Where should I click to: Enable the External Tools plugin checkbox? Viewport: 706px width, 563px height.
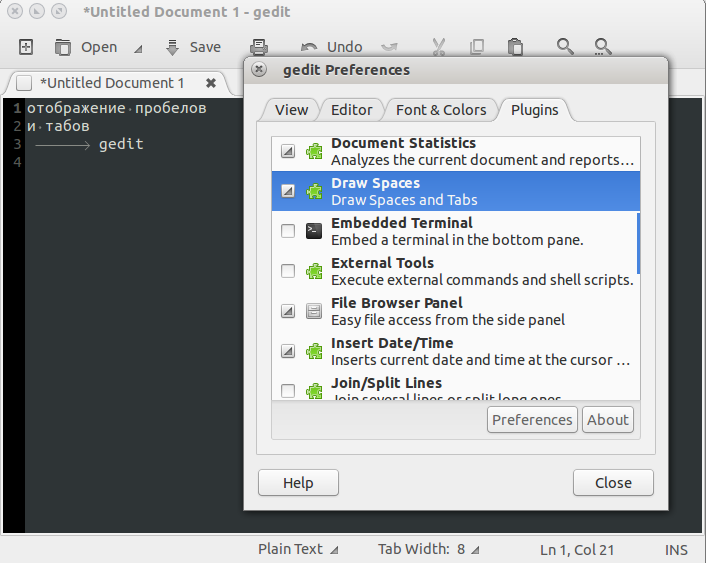pos(288,271)
